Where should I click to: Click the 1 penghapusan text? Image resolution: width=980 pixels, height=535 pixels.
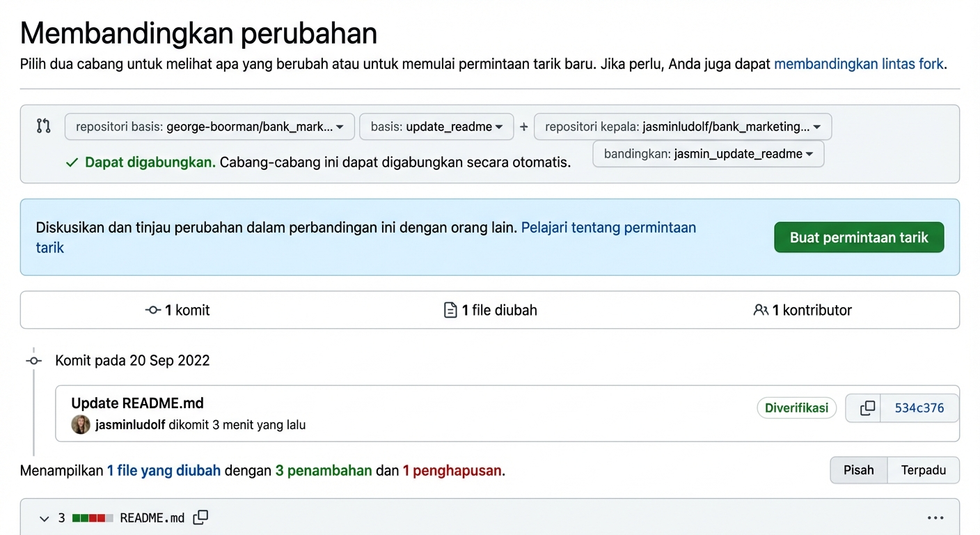tap(452, 470)
